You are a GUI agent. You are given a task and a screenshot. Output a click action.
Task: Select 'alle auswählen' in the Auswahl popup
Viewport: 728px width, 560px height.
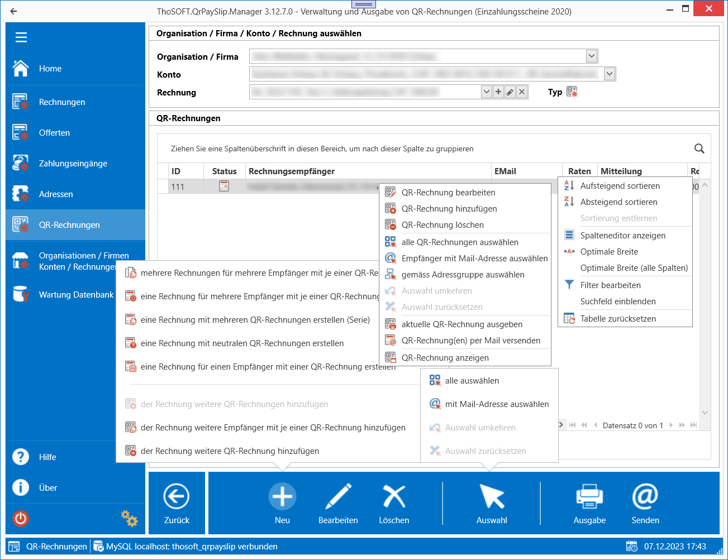coord(489,381)
